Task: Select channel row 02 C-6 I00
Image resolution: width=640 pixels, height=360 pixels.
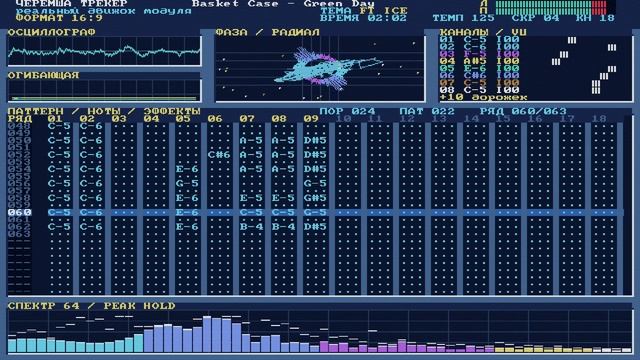Action: click(x=479, y=47)
